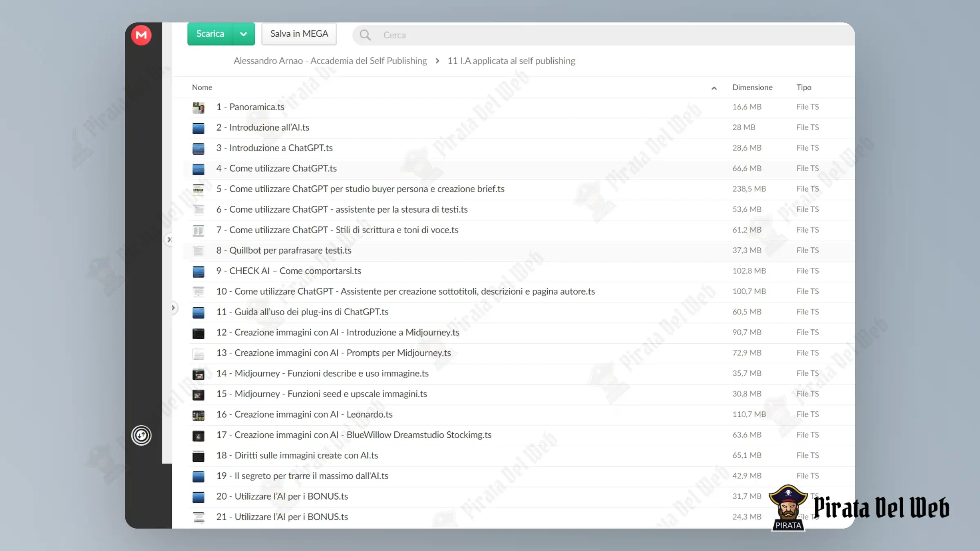Select 8 - Quillbot per parafrasare testi.ts
Screen dimensions: 980x551
(x=284, y=250)
